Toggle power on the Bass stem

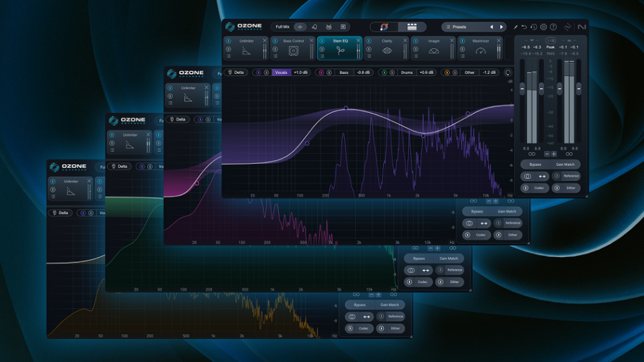[321, 73]
